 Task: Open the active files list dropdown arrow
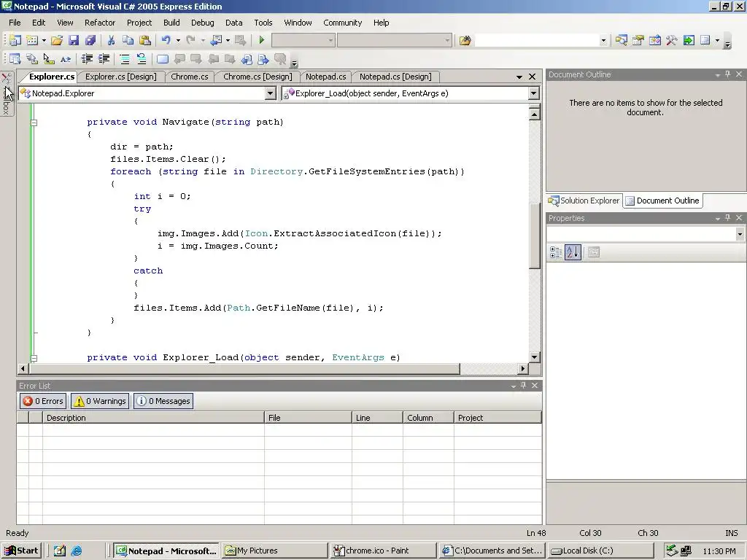(519, 77)
